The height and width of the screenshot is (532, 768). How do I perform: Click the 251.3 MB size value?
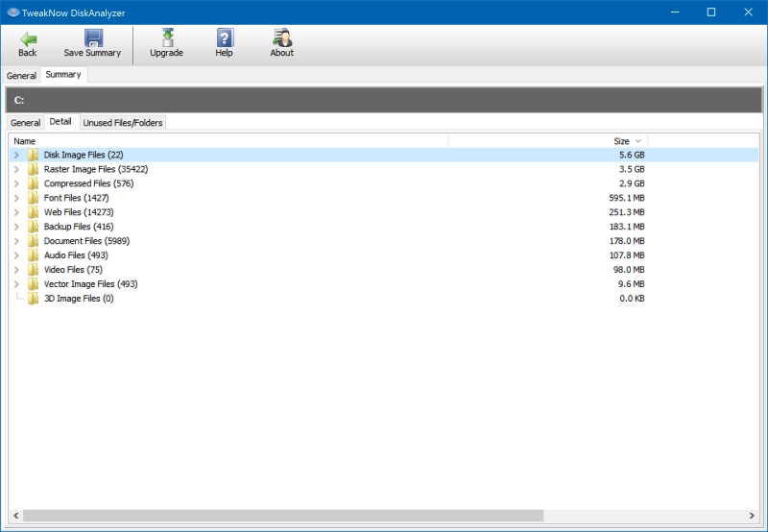click(x=627, y=212)
